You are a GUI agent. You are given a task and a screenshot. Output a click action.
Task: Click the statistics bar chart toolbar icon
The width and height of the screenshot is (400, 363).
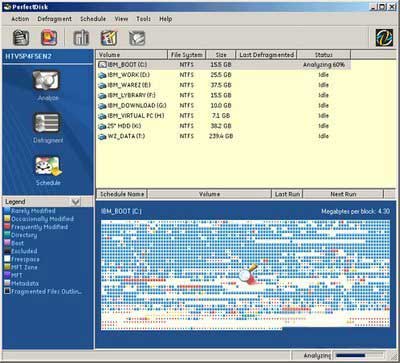point(81,38)
